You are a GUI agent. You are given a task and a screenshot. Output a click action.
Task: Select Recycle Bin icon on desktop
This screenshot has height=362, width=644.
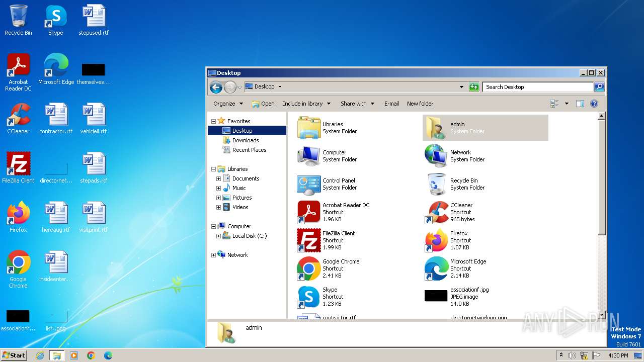pos(18,20)
